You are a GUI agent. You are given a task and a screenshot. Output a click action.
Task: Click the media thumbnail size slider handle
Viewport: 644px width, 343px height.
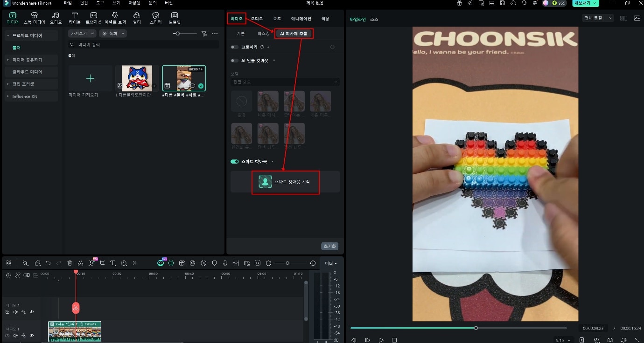177,34
